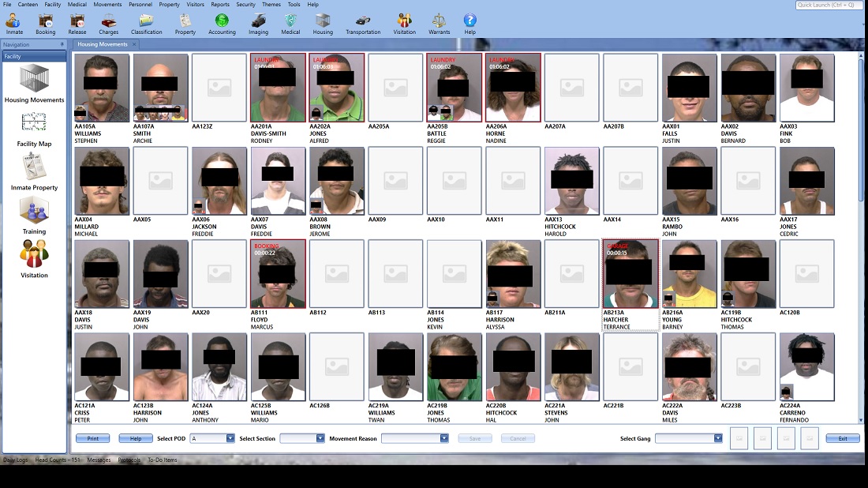Viewport: 868px width, 488px height.
Task: Open the Movements menu
Action: pos(107,5)
